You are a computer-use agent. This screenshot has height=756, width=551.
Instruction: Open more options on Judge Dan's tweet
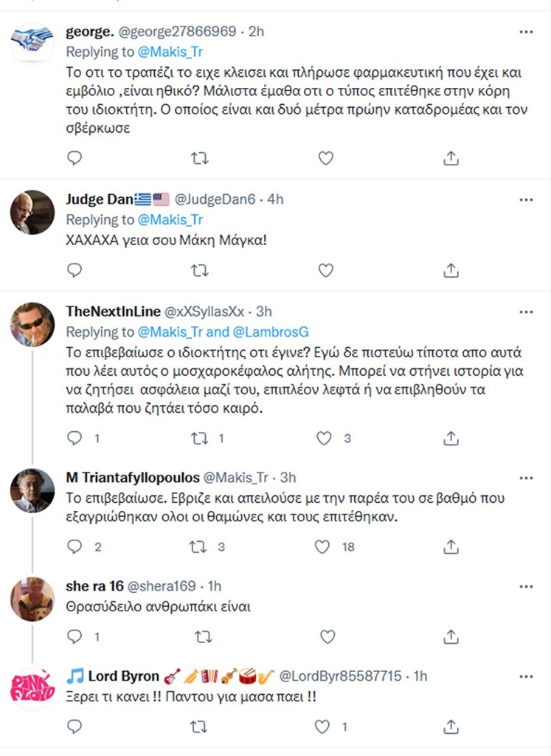525,199
